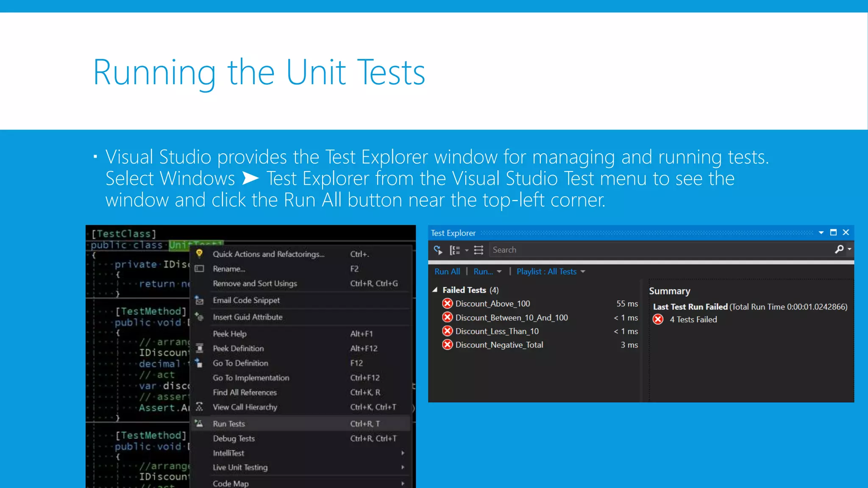The height and width of the screenshot is (488, 868).
Task: Click the lightbulb Quick Actions icon
Action: tap(199, 254)
